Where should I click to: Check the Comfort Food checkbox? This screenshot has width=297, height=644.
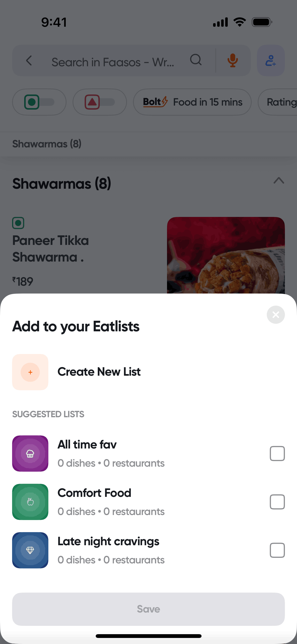277,502
